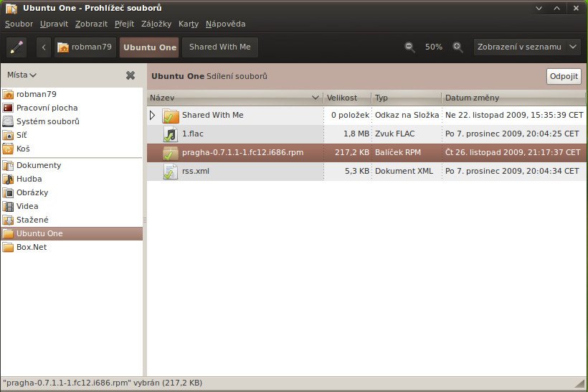This screenshot has height=392, width=588.
Task: Click the rss.xml document icon
Action: tap(170, 171)
